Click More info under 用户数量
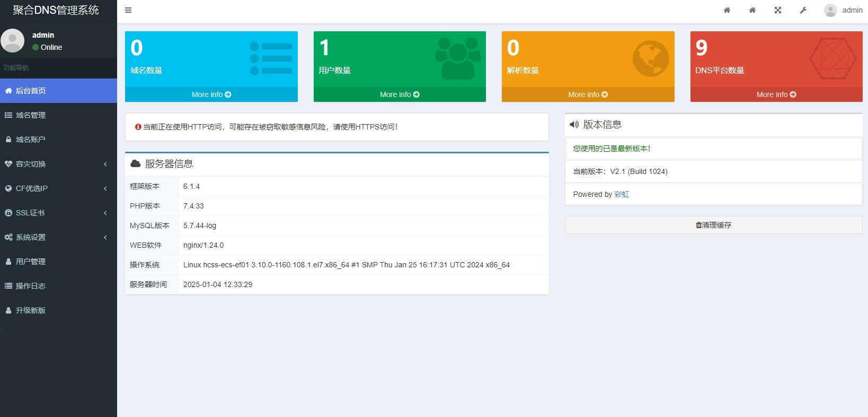The image size is (868, 417). (x=400, y=94)
